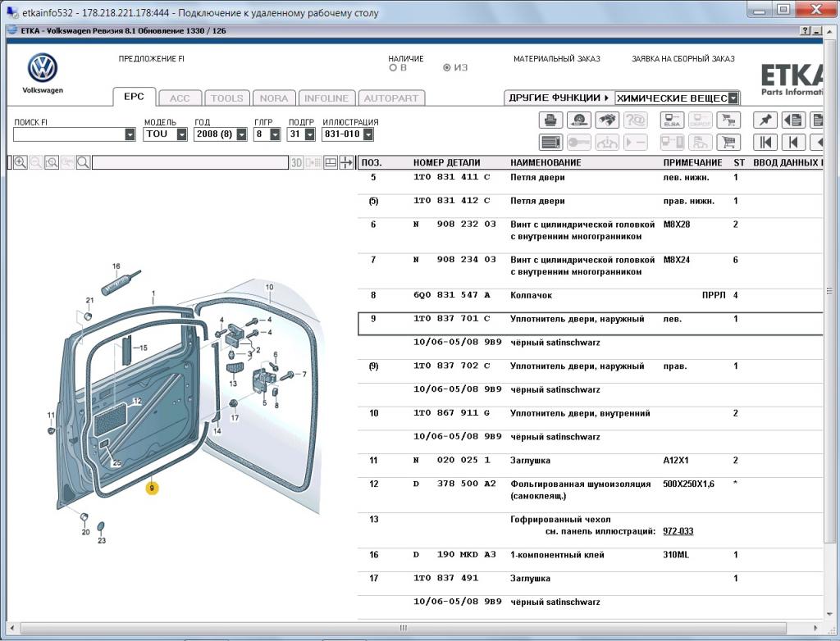Open the ПОИСК FI dropdown
Image resolution: width=840 pixels, height=641 pixels.
coord(130,134)
